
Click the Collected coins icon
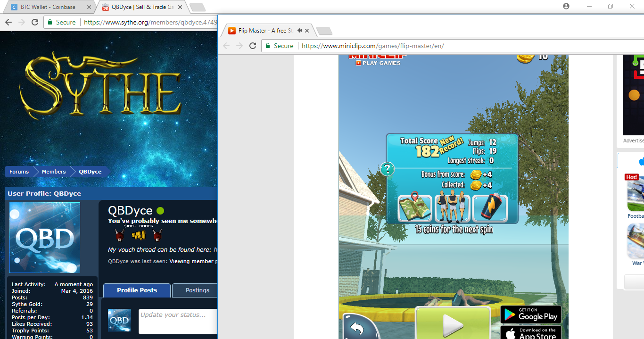pyautogui.click(x=476, y=186)
